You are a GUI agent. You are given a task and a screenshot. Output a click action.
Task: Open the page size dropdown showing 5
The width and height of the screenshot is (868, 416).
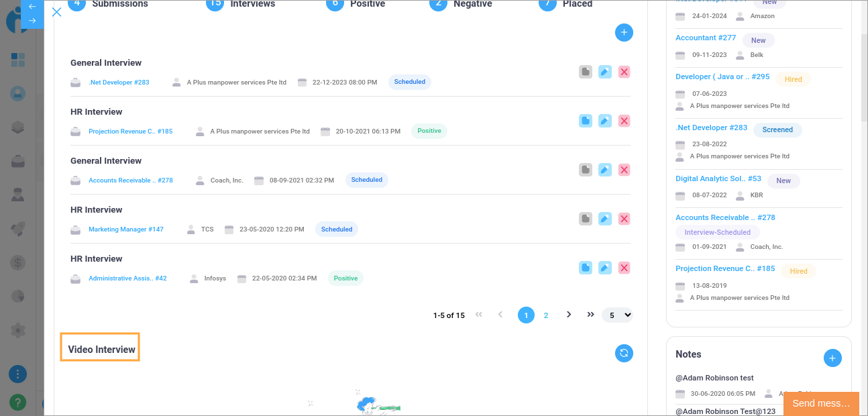tap(617, 315)
